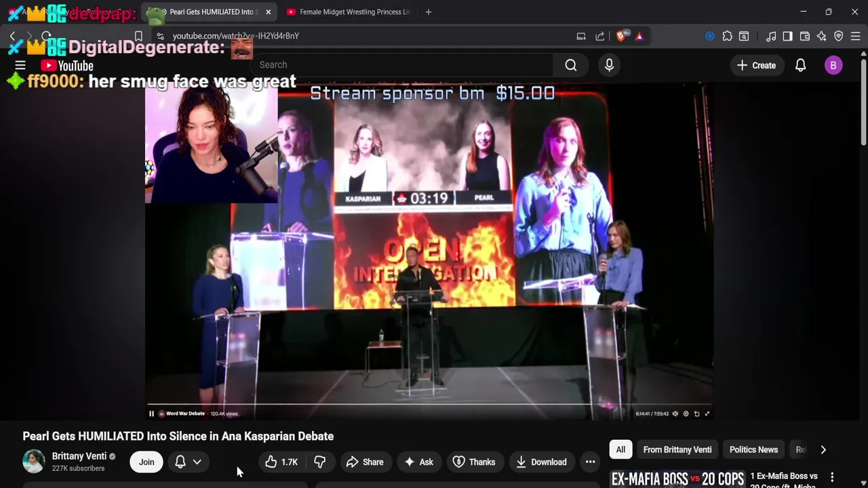Expand notification options chevron beside bell

point(197,462)
